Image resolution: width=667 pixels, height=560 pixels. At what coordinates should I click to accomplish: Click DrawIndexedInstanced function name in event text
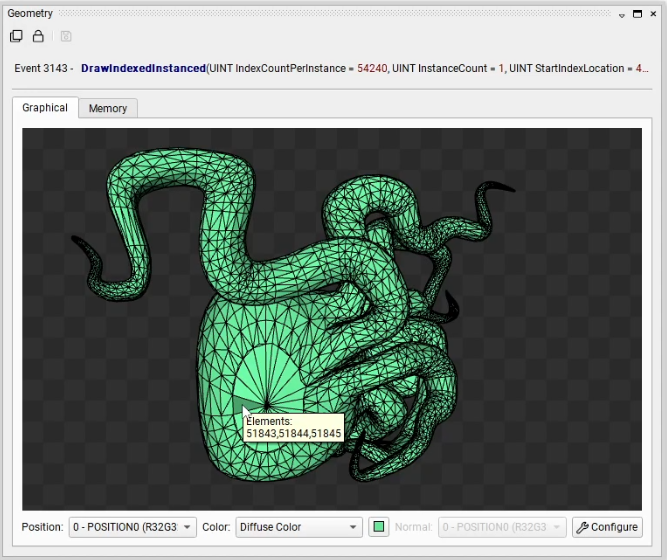(x=142, y=68)
